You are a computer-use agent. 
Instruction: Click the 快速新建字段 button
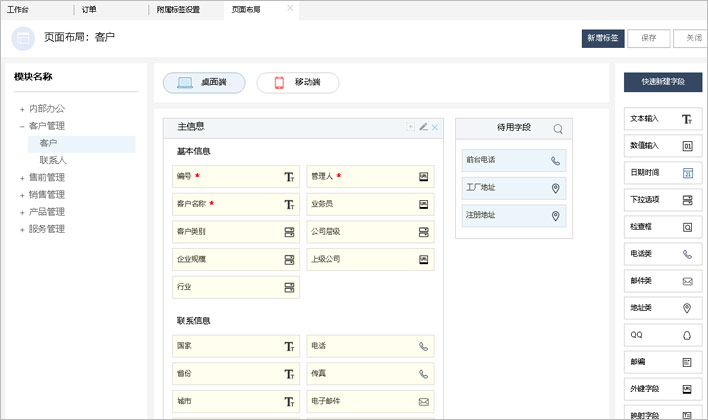[x=663, y=81]
